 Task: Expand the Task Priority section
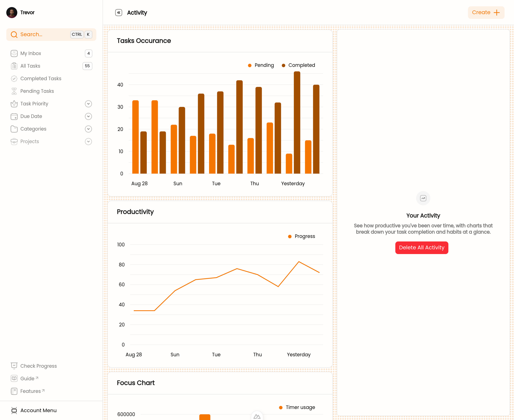coord(88,104)
